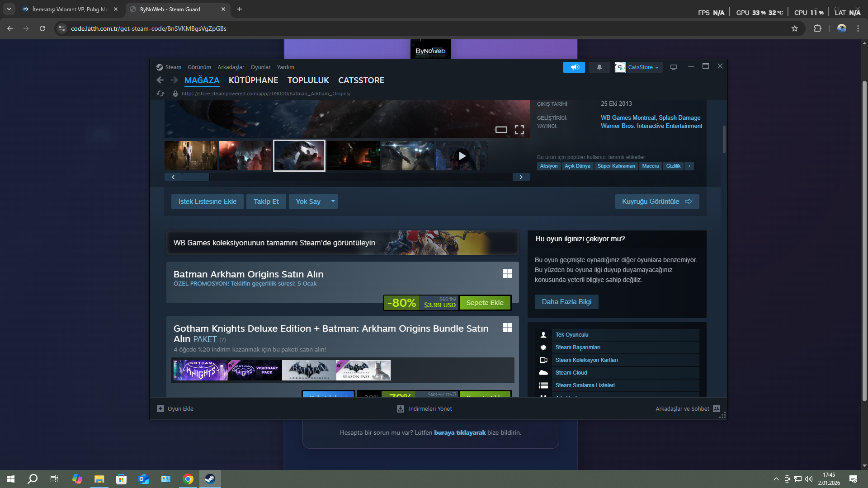Select the fiery dark screenshot thumbnail
Viewport: 868px width, 488px height.
tap(354, 156)
